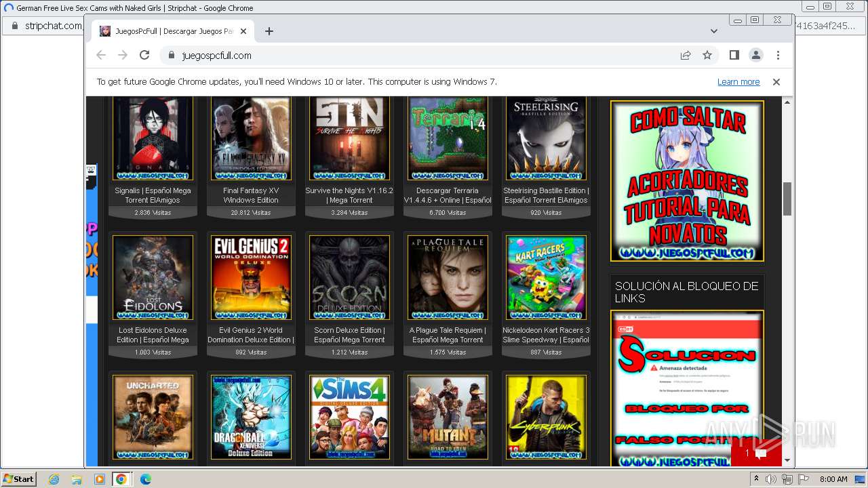Open Nickelodeon Kart Racers 3 cover
868x488 pixels.
point(546,277)
